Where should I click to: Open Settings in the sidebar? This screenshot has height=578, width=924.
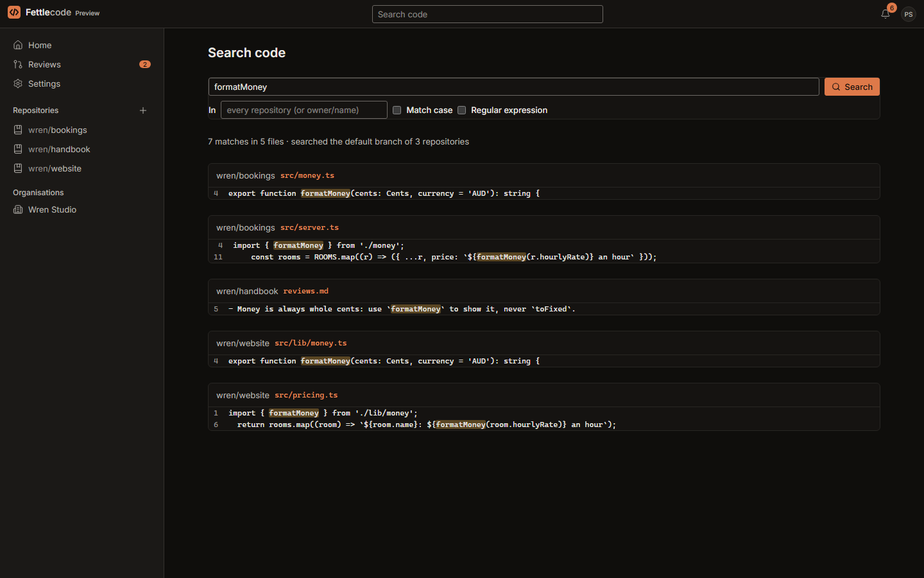point(82,83)
